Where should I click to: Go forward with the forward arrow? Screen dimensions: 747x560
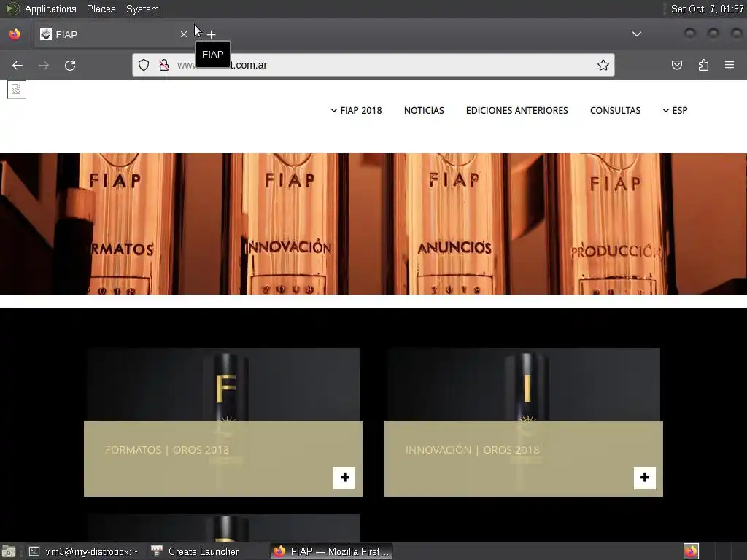pyautogui.click(x=44, y=65)
